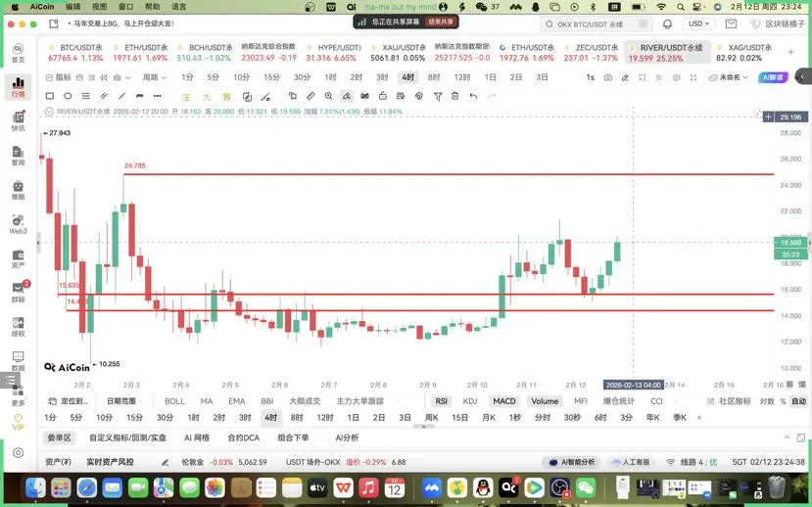The height and width of the screenshot is (507, 812).
Task: Switch to BTC/USDT永续 ticker tab
Action: 75,52
